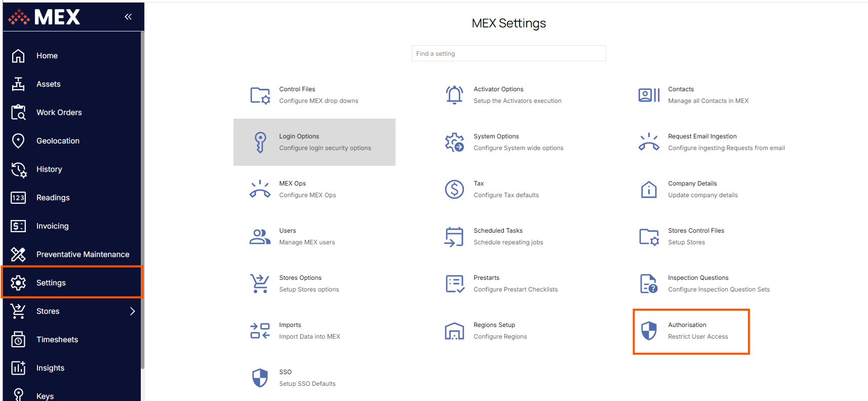868x401 pixels.
Task: Open the Scheduled Tasks calendar icon
Action: point(454,237)
